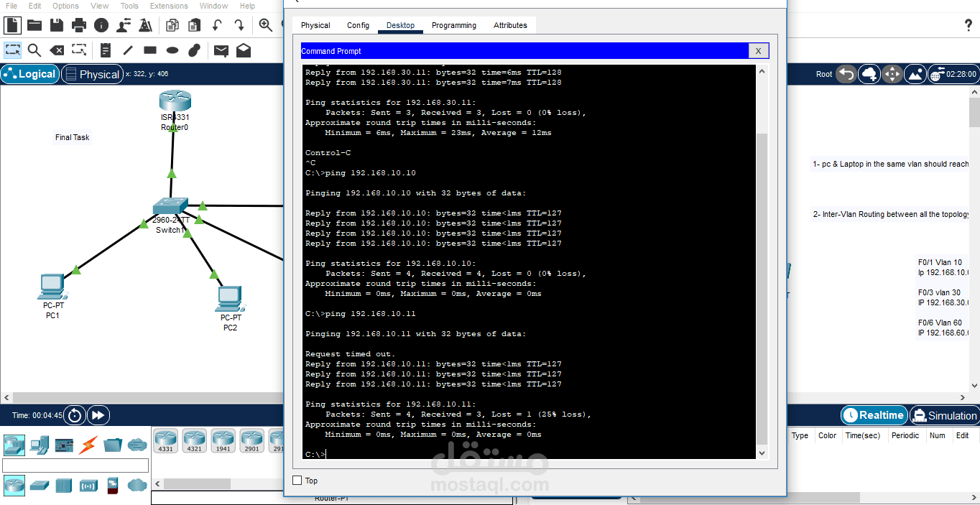Viewport: 980px width, 505px height.
Task: Choose the Resize Shape tool
Action: point(79,50)
